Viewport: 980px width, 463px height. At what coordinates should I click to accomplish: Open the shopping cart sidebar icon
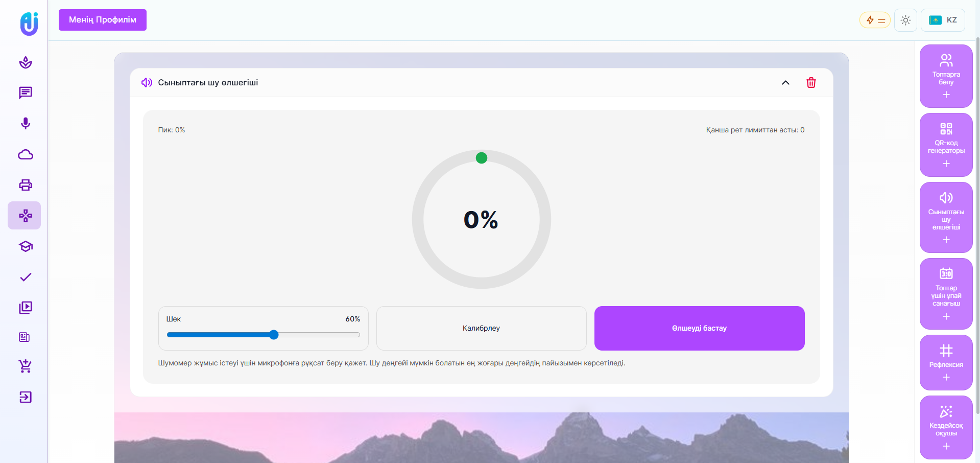coord(25,366)
